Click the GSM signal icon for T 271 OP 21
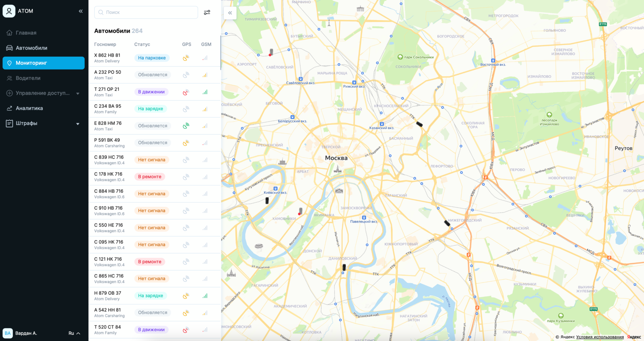 click(205, 92)
